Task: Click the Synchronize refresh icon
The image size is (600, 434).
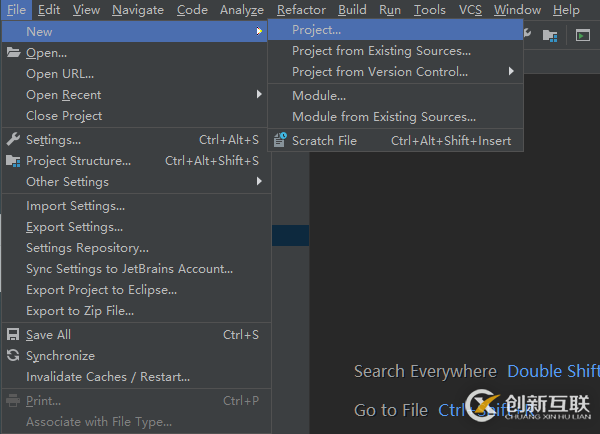Action: click(x=13, y=356)
